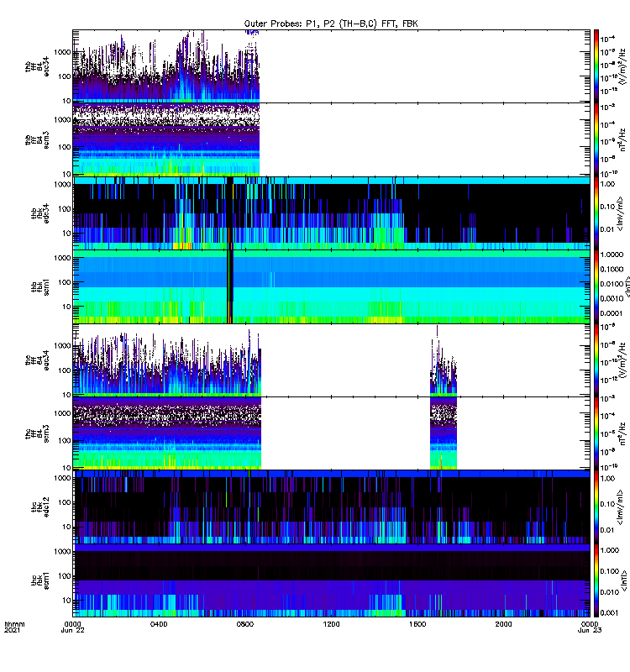Screen dimensions: 630x672
Task: Select the "thc fff 64 eac34" panel label
Action: click(37, 360)
